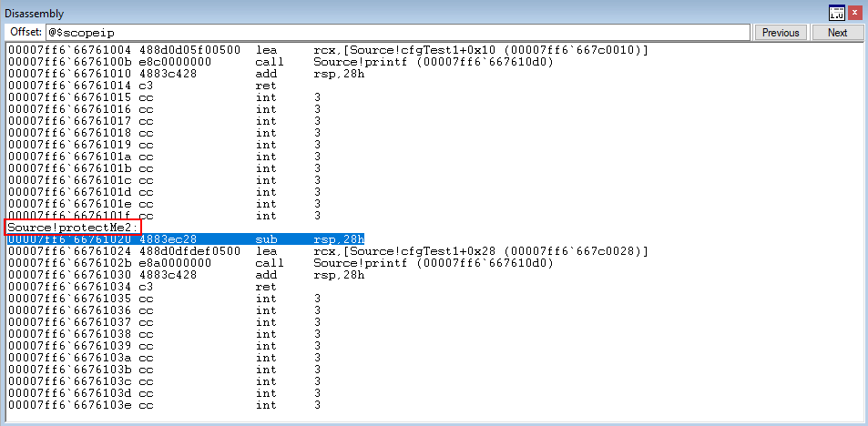Select int 3 line at 00007ff6`66761017
This screenshot has height=426, width=868.
(165, 121)
